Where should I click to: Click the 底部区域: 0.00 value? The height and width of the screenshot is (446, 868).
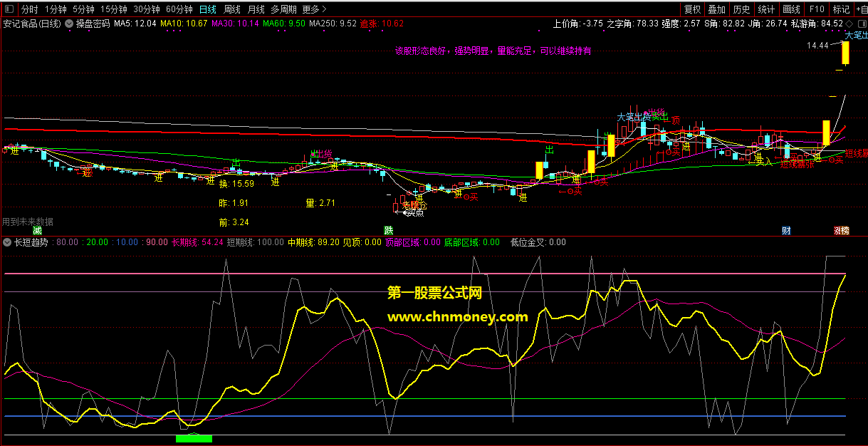(472, 242)
